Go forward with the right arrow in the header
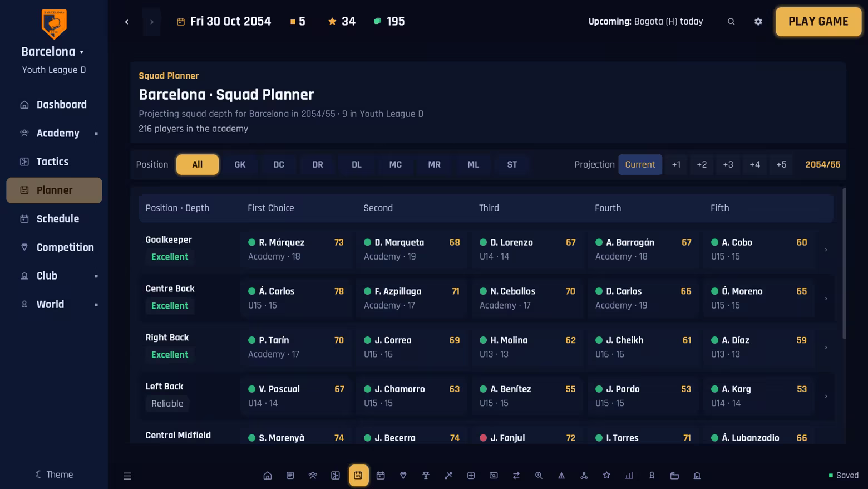Screen dimensions: 868x489 pyautogui.click(x=151, y=22)
